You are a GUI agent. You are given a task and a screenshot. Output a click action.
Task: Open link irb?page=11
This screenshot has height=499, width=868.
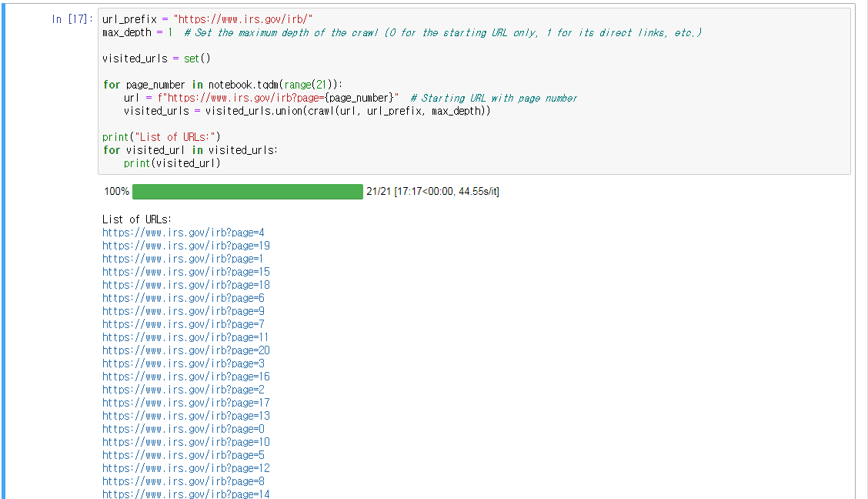click(x=185, y=337)
